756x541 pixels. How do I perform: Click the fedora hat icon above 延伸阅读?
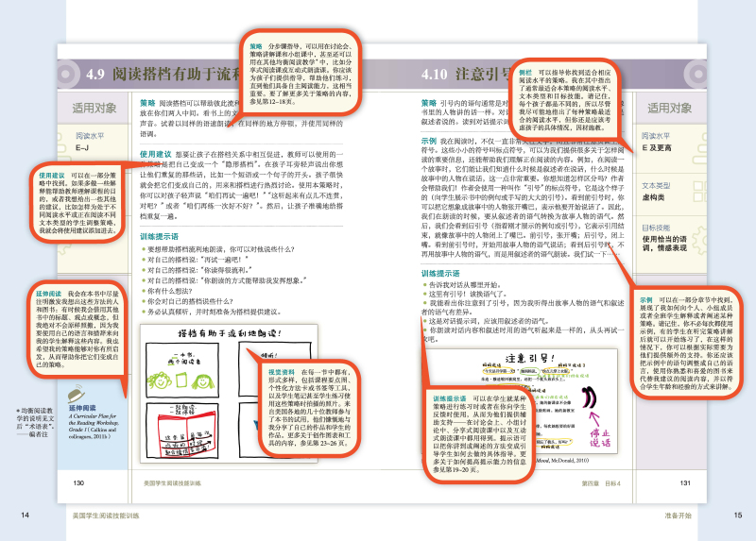click(77, 394)
